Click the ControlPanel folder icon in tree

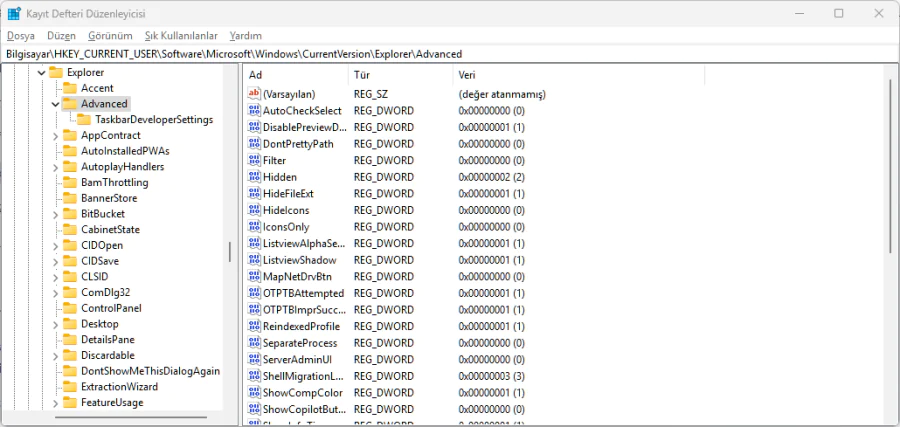coord(70,309)
